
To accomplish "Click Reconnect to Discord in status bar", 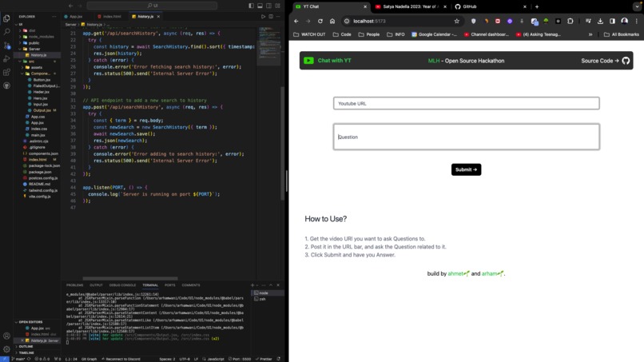I will (121, 359).
